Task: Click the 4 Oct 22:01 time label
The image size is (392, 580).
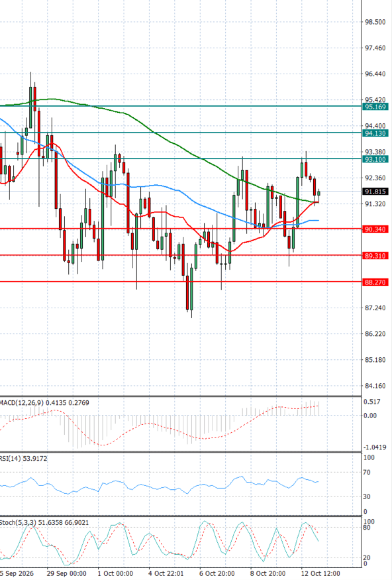Action: pos(166,573)
